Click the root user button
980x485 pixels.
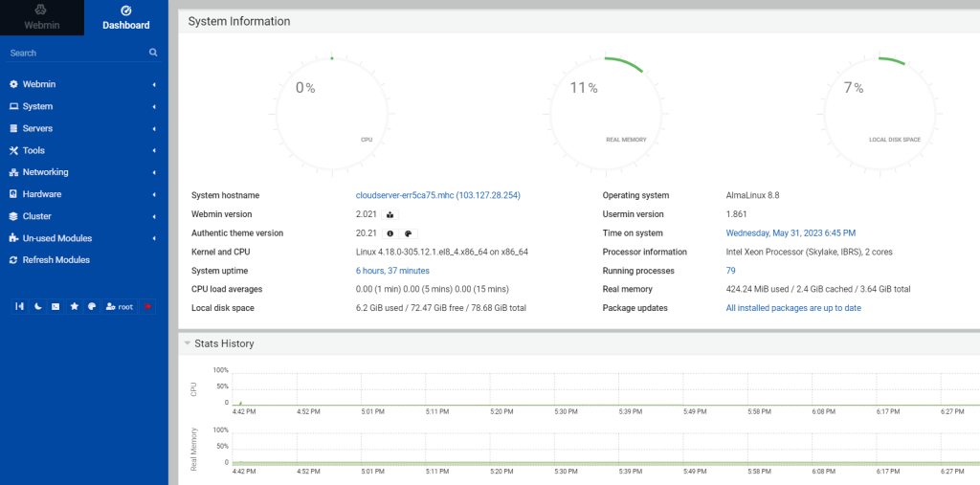point(120,306)
